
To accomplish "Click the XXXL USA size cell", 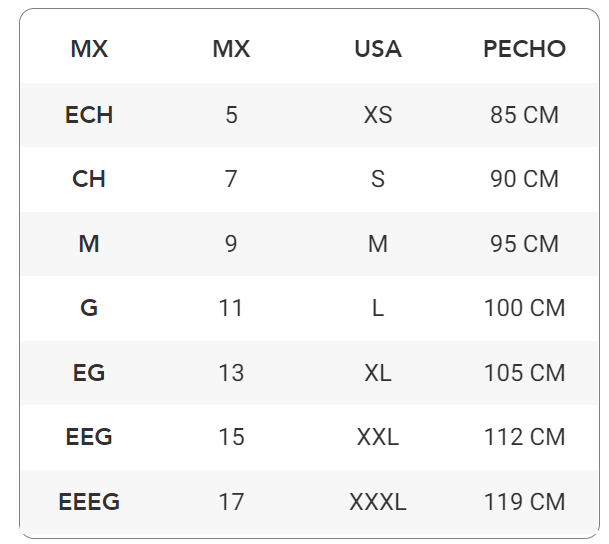I will coord(378,502).
